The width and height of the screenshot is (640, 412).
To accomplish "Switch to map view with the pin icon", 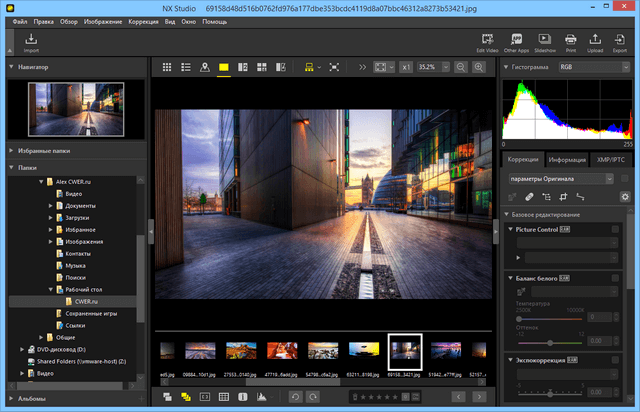I will (205, 67).
